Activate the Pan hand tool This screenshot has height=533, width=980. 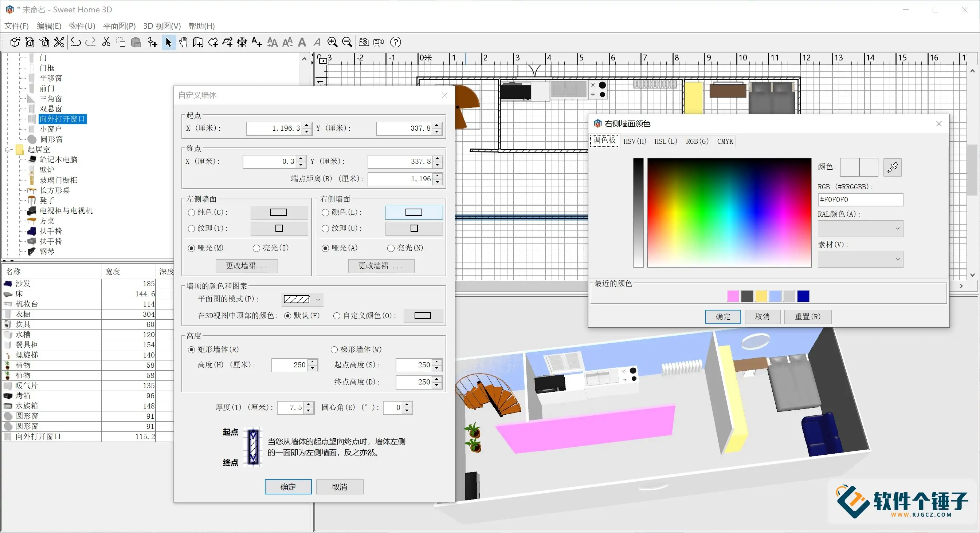tap(183, 42)
